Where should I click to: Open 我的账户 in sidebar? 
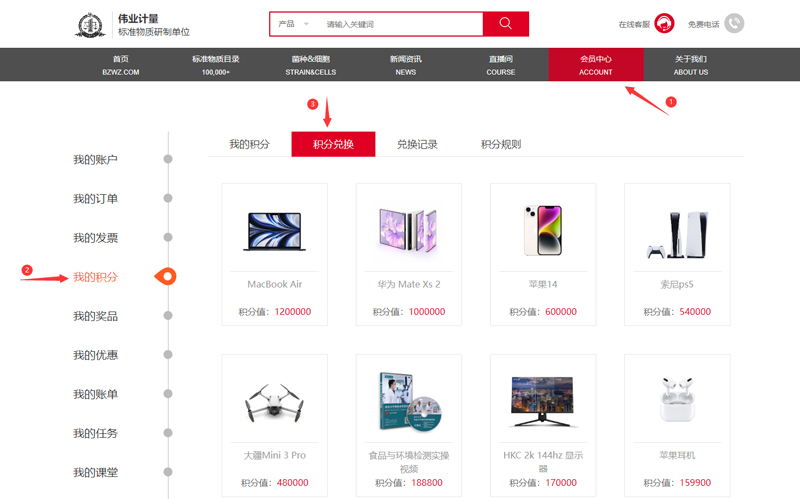click(x=95, y=160)
